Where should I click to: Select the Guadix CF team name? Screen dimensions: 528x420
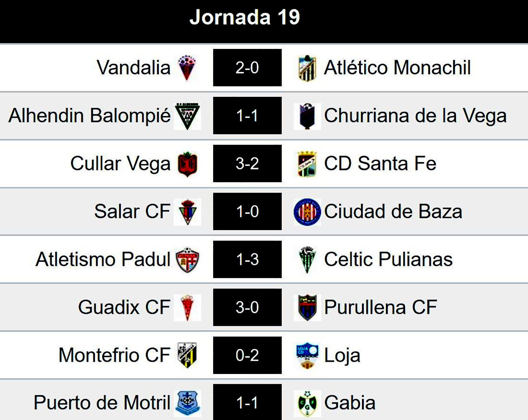(124, 307)
